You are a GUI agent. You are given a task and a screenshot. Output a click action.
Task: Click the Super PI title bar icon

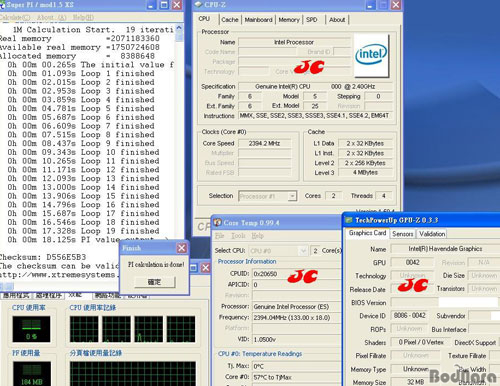2,5
